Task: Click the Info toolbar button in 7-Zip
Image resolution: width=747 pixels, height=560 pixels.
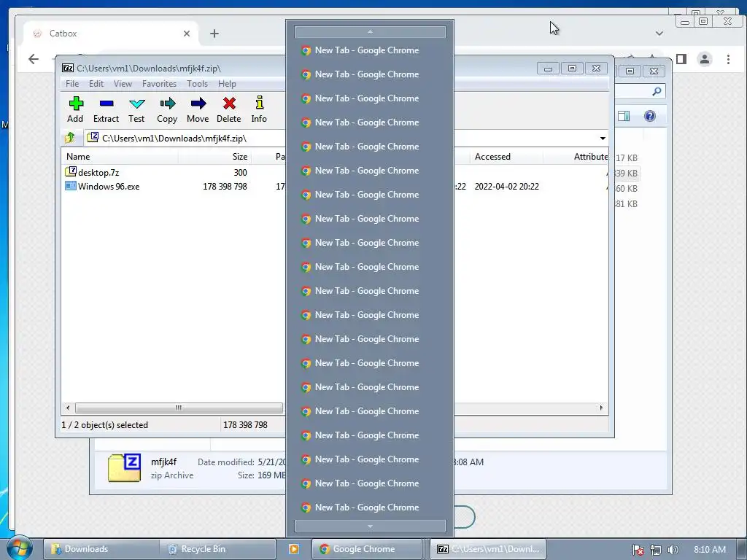Action: pyautogui.click(x=259, y=110)
